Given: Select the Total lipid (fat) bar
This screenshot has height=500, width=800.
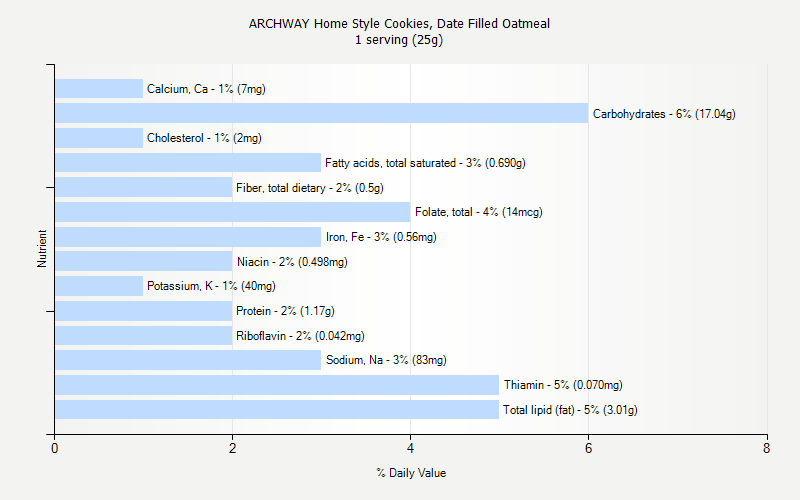Looking at the screenshot, I should 277,410.
